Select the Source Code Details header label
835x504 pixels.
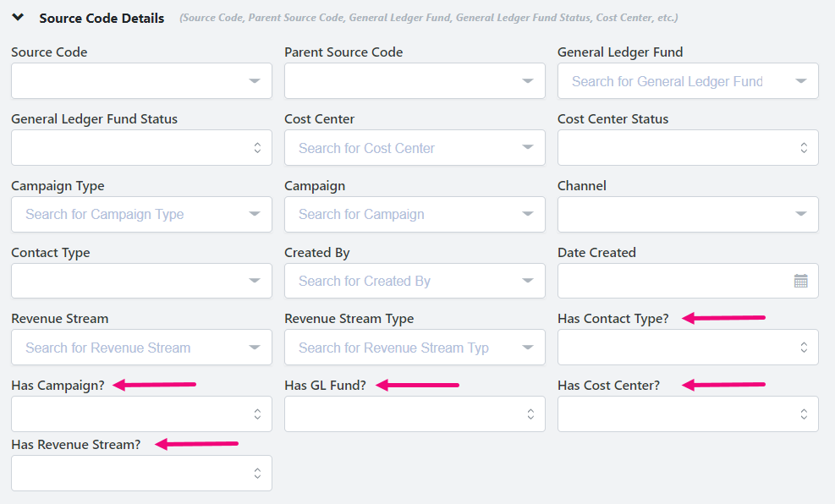pyautogui.click(x=101, y=18)
